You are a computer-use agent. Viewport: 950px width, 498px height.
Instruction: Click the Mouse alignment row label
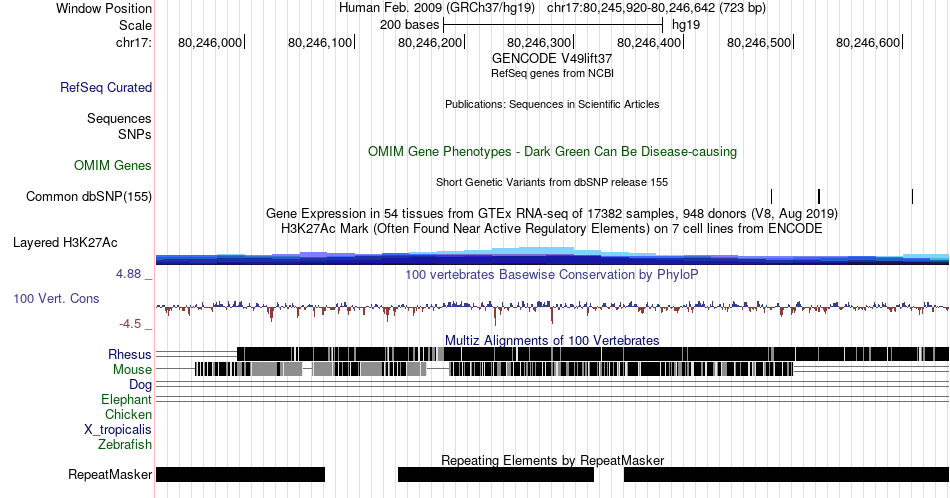pyautogui.click(x=132, y=370)
